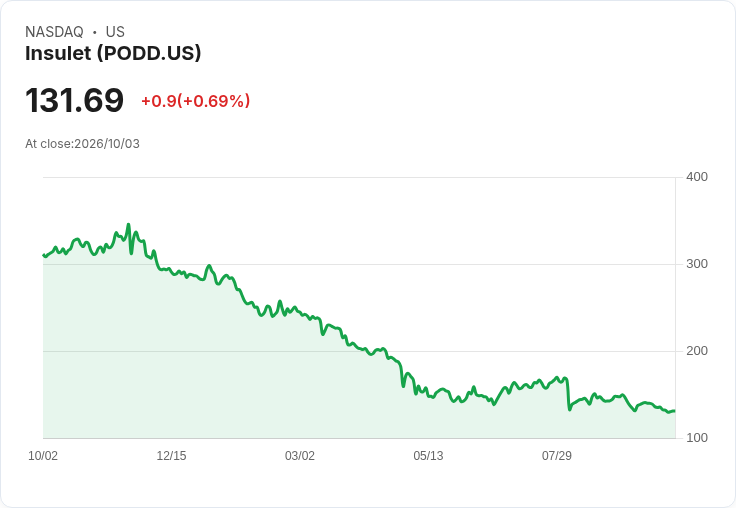This screenshot has width=736, height=508.
Task: Click the 131.69 price value
Action: tap(75, 100)
